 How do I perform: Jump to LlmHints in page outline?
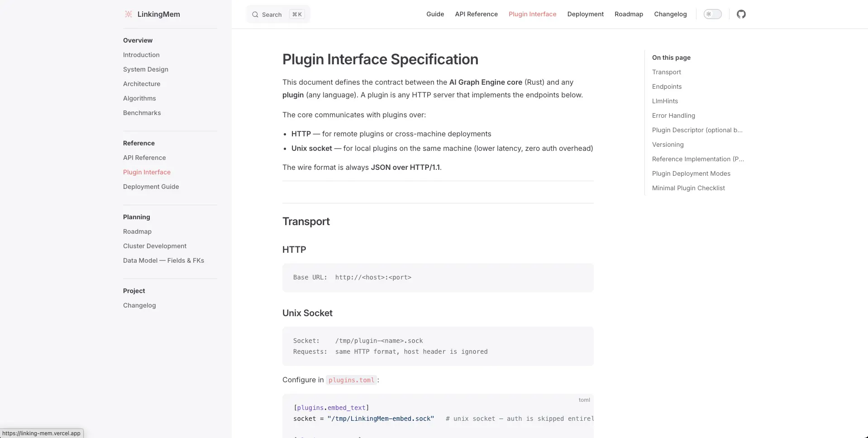[x=665, y=101]
